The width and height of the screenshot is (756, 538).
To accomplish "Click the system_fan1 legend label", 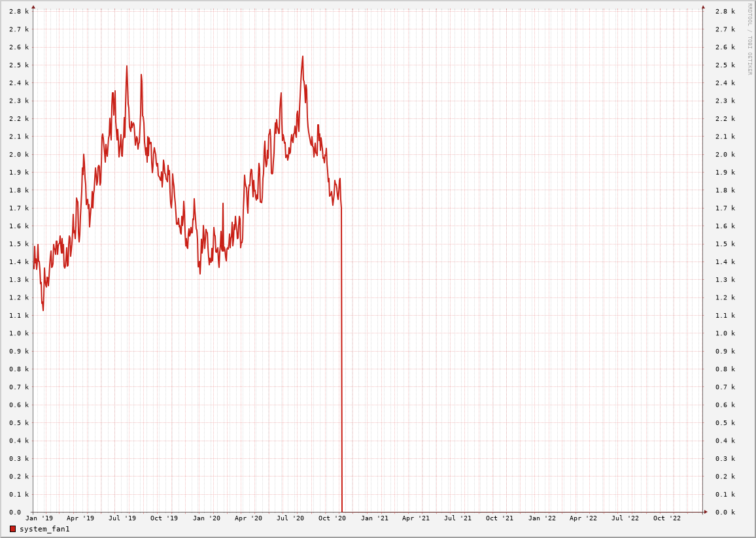I will point(44,529).
